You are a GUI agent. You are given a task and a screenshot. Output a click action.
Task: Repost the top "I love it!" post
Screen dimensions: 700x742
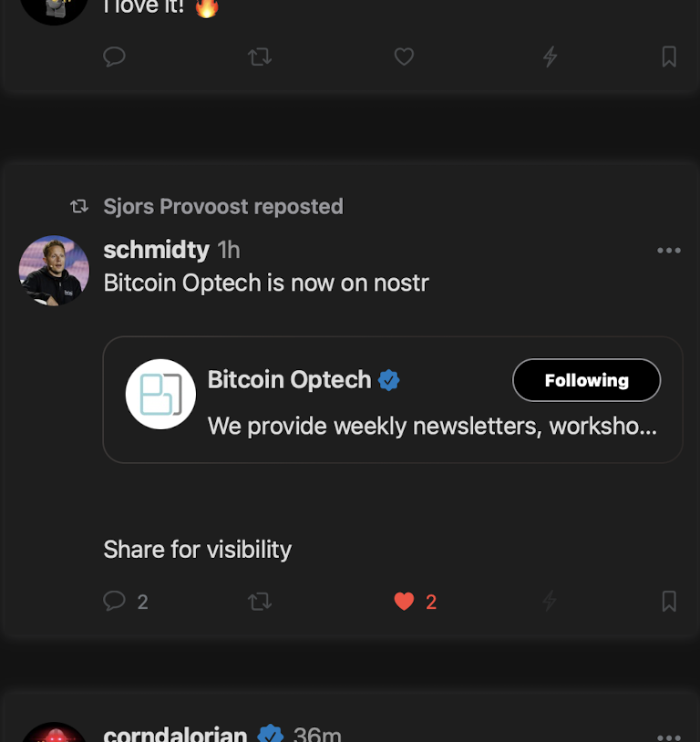tap(260, 57)
